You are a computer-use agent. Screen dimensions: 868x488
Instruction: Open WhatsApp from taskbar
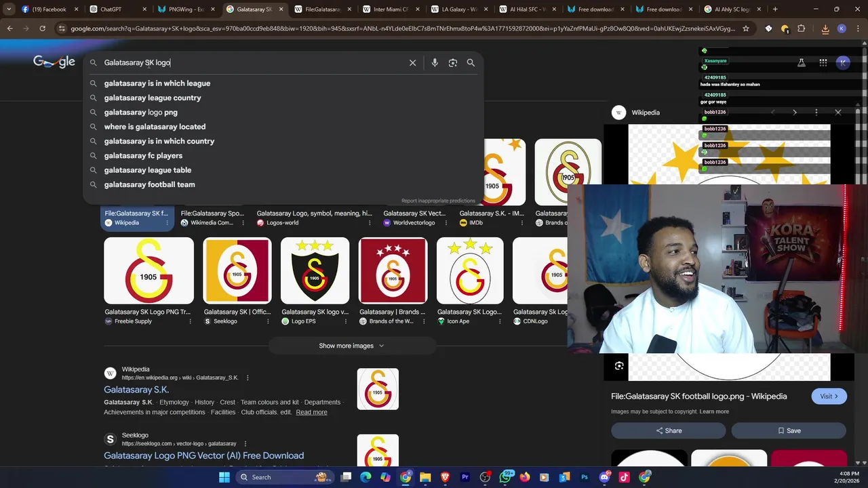click(505, 477)
